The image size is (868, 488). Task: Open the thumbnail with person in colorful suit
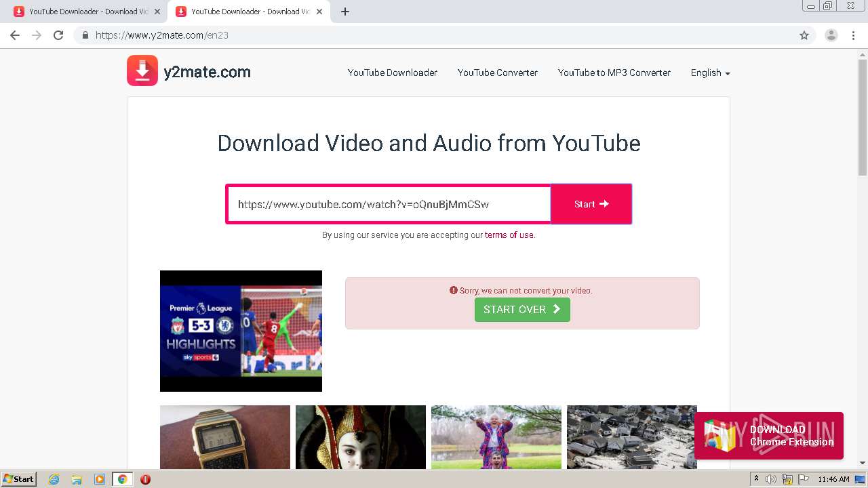496,437
